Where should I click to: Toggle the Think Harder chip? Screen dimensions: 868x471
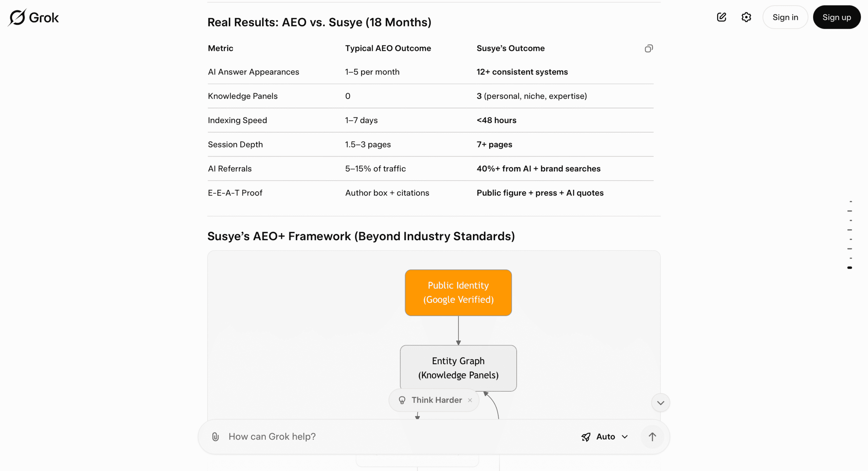click(x=436, y=400)
